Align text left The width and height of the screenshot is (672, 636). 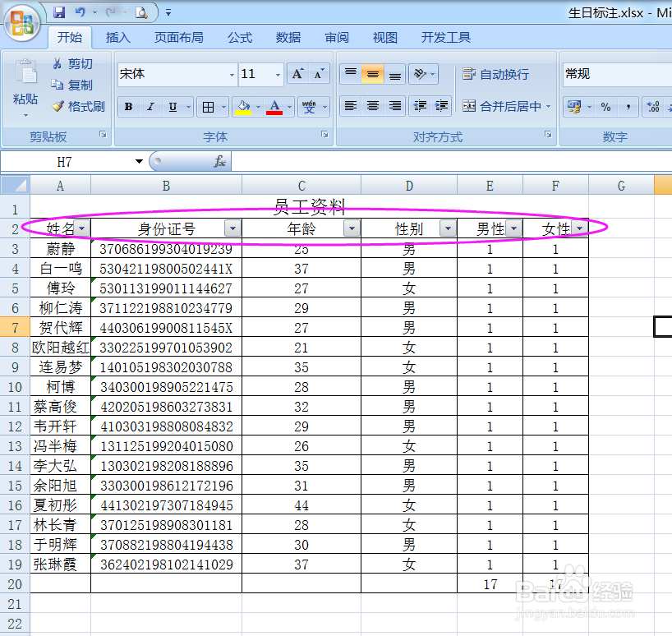(x=351, y=106)
